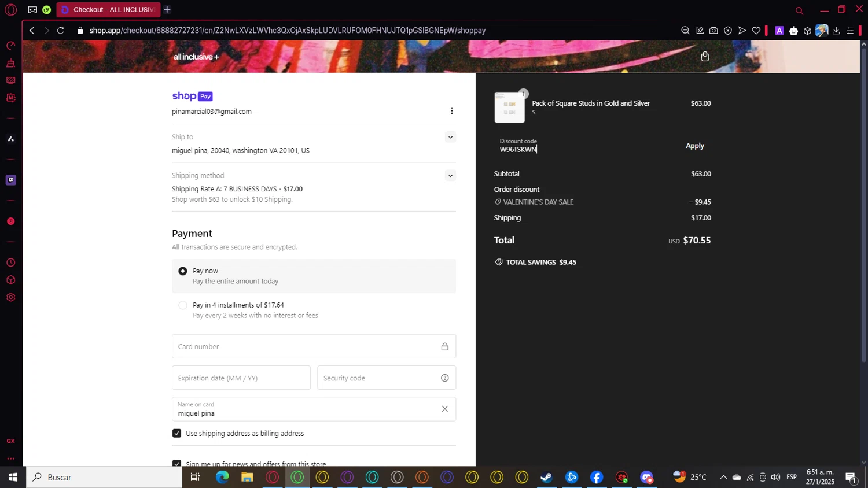Open the downloads arrow icon
The height and width of the screenshot is (488, 868).
tap(836, 31)
